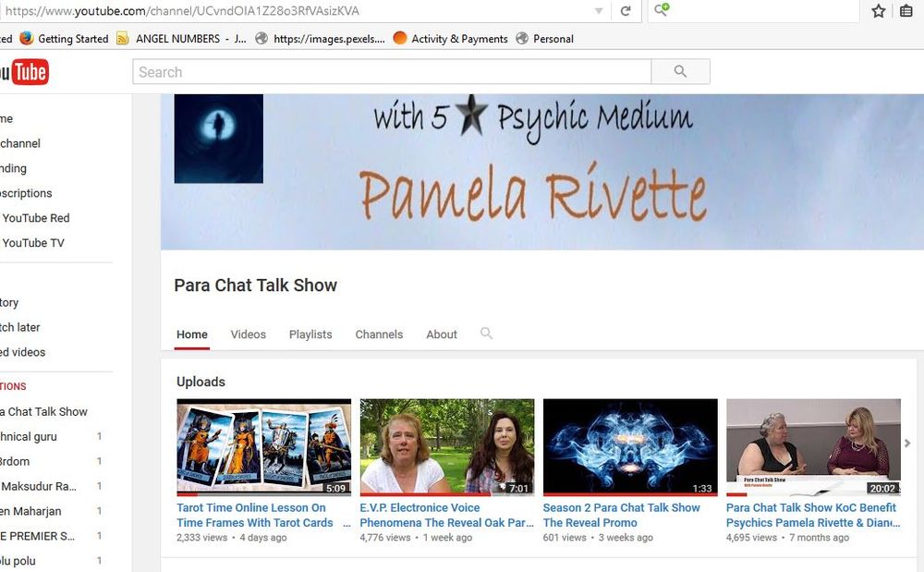Select the Playlists tab

point(310,335)
